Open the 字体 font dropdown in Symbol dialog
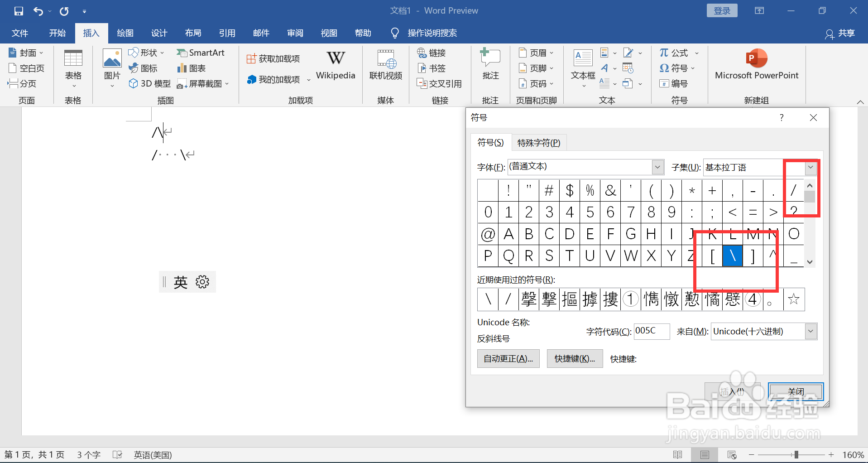The image size is (868, 463). (x=657, y=167)
